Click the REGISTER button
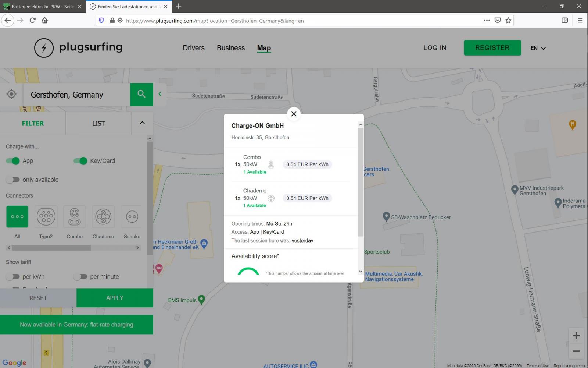Image resolution: width=588 pixels, height=368 pixels. pos(492,48)
